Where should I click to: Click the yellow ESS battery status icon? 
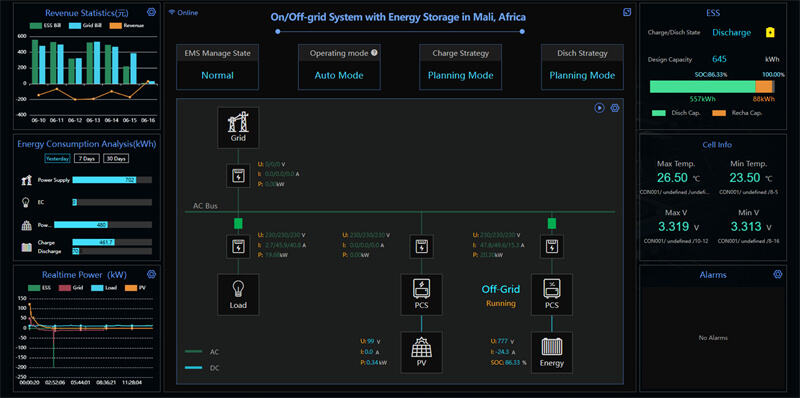[x=770, y=32]
